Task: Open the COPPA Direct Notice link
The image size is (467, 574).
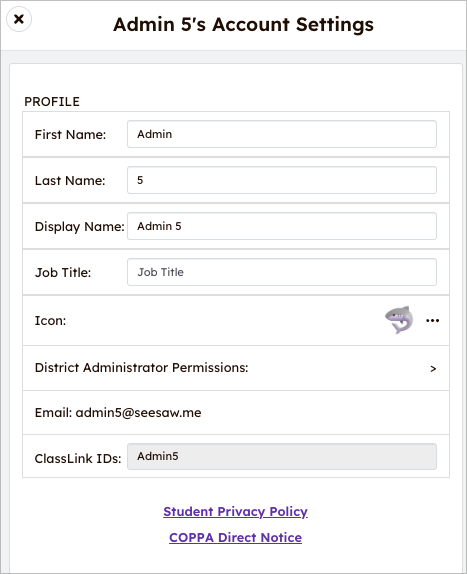Action: pyautogui.click(x=235, y=537)
